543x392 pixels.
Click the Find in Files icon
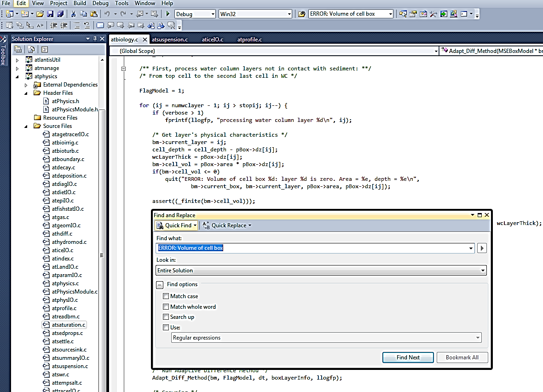point(302,14)
